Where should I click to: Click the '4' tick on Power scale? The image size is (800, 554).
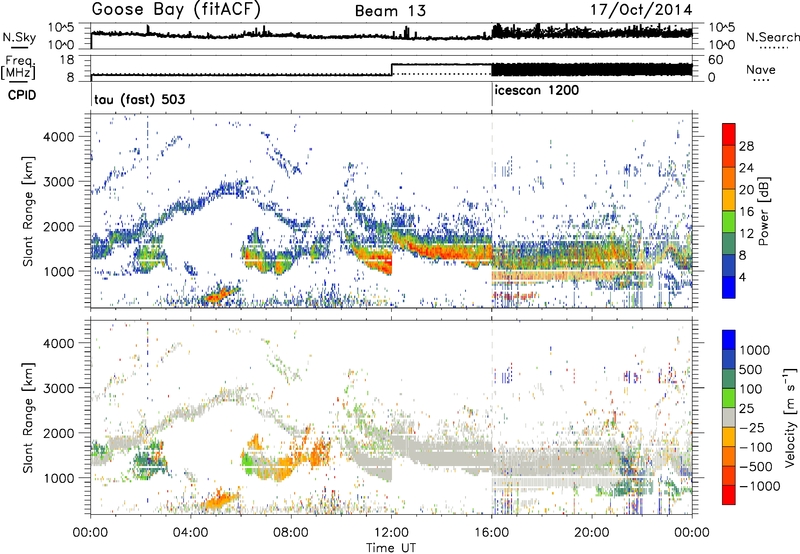pyautogui.click(x=742, y=277)
